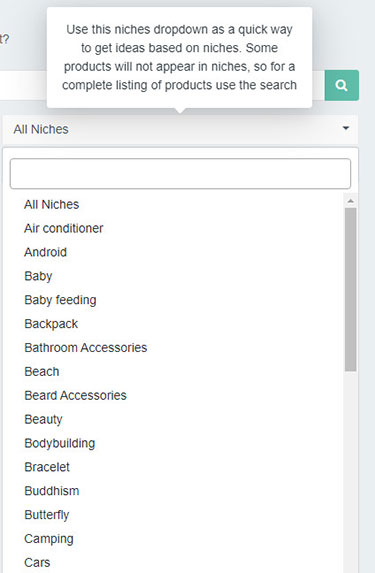Open the All Niches selector box
Viewport: 375px width, 573px height.
pos(181,129)
